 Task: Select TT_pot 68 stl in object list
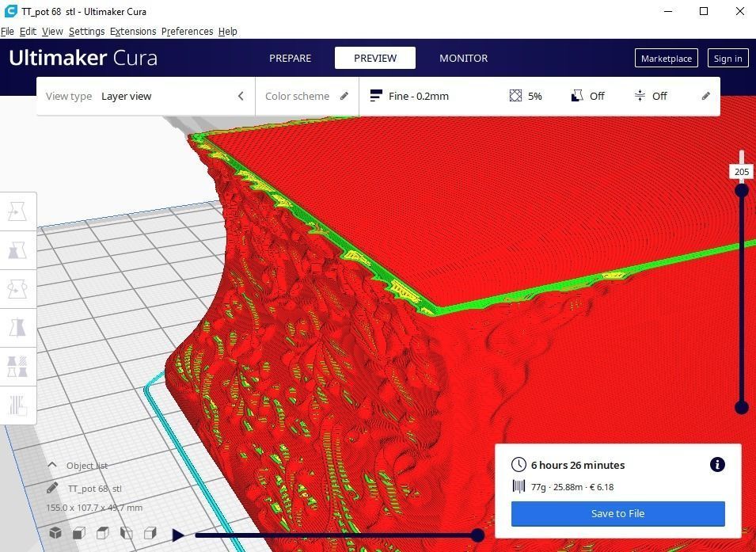[x=94, y=489]
